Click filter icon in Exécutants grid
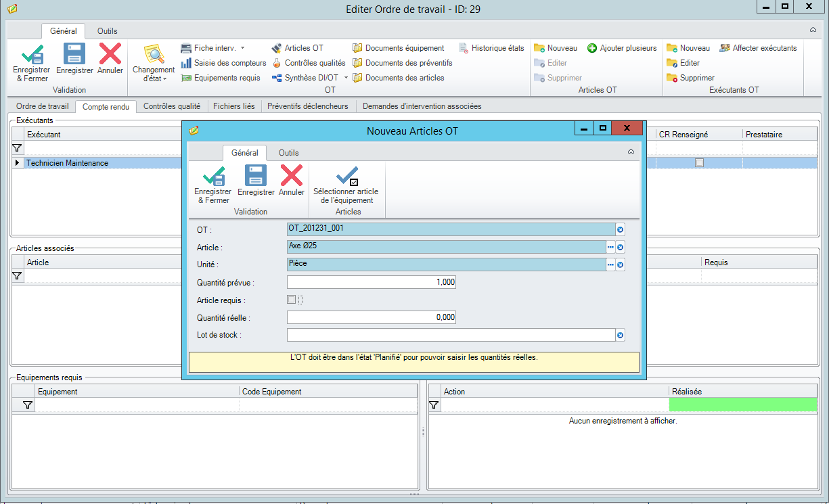 (x=18, y=147)
